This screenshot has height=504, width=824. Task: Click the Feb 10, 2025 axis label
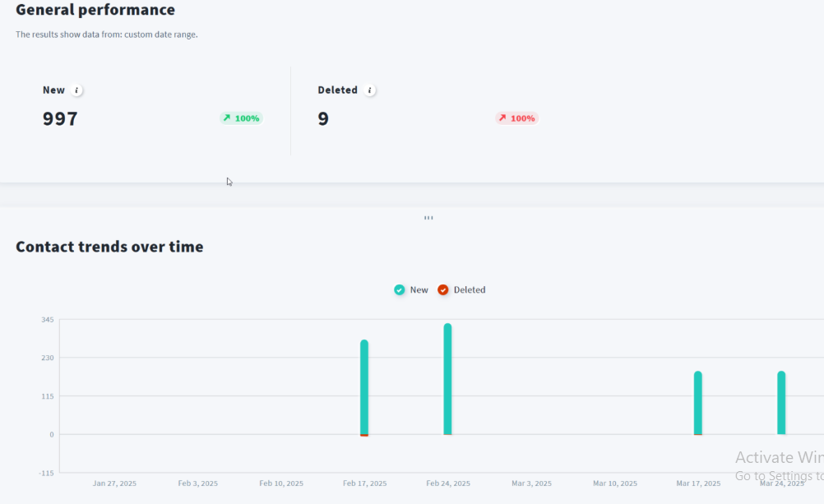tap(281, 483)
